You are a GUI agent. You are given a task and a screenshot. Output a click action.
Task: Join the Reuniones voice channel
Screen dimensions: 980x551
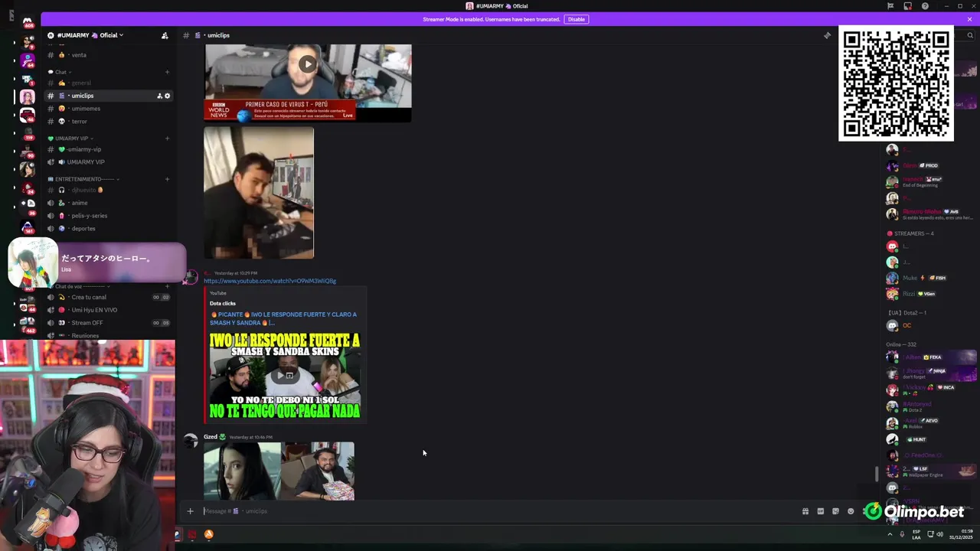107,335
